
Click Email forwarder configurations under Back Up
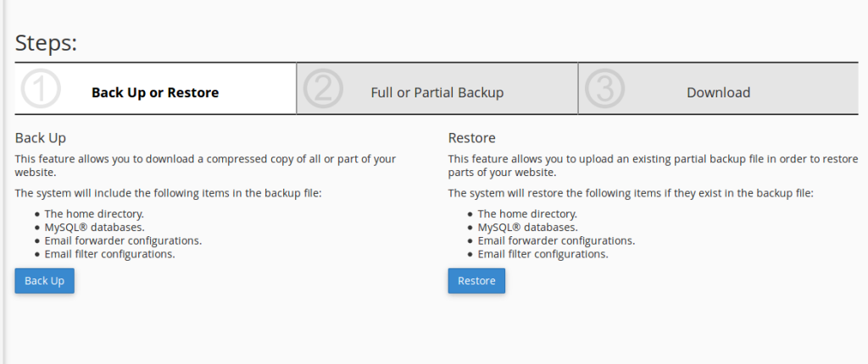123,240
